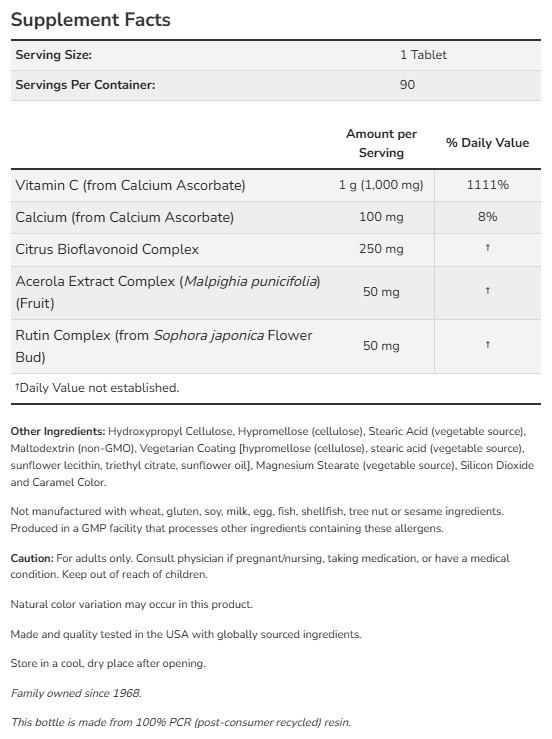Click the Supplement Facts heading
This screenshot has width=552, height=739.
point(91,20)
